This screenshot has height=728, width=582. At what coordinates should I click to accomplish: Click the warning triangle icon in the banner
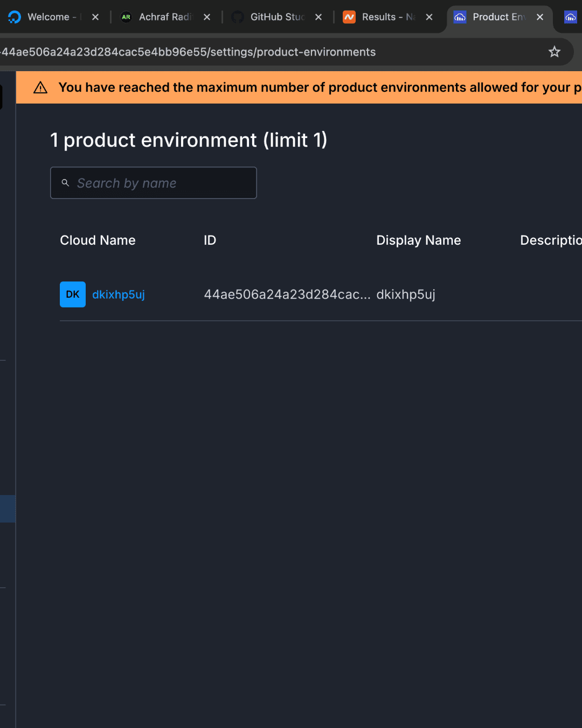pos(40,87)
